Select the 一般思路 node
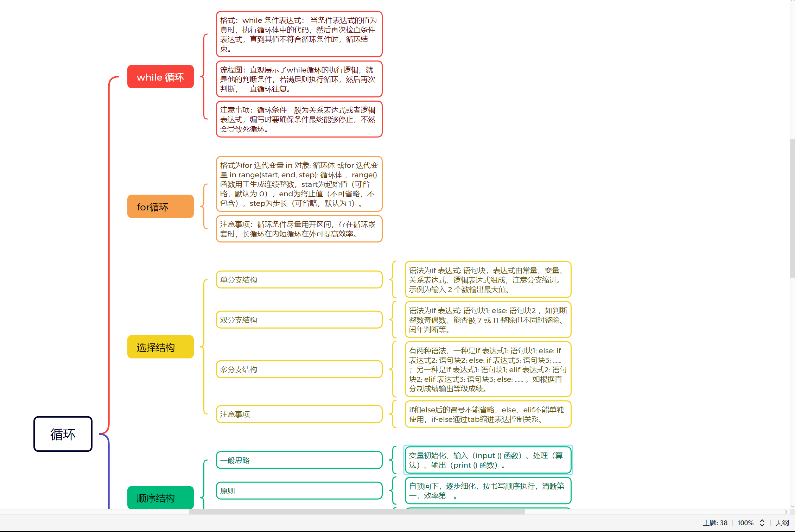This screenshot has width=795, height=532. [x=299, y=460]
